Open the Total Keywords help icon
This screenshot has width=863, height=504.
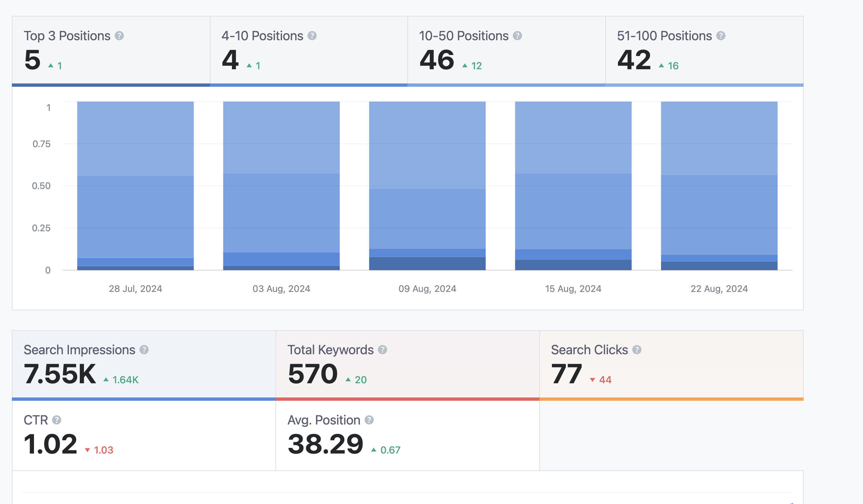(x=383, y=350)
